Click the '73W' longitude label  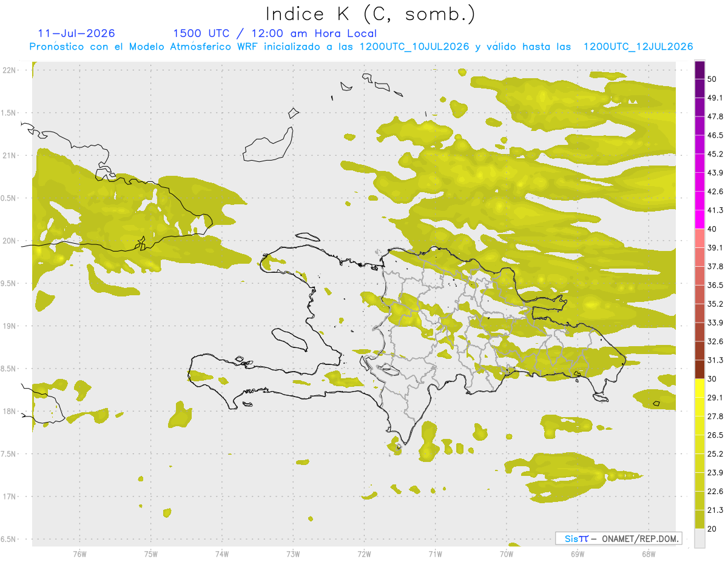click(x=293, y=554)
